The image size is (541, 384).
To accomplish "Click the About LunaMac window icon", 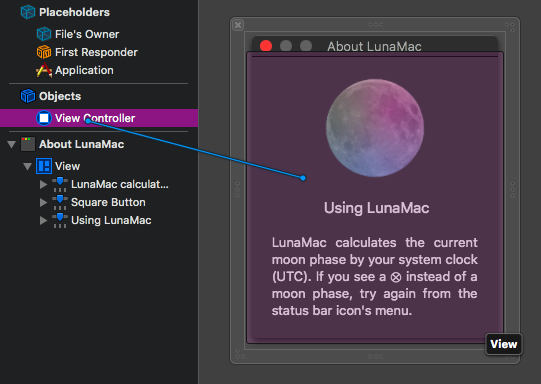I will click(x=28, y=144).
